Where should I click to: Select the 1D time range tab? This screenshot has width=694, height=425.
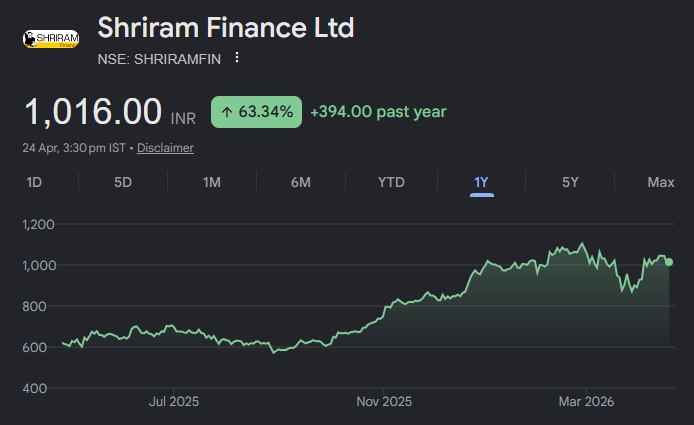pos(34,182)
